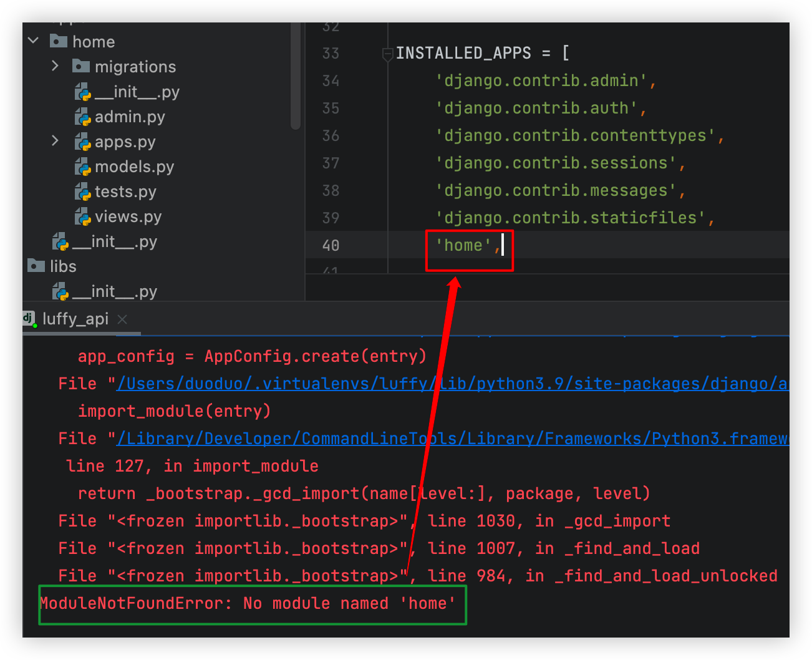
Task: Click the 'home' entry in INSTALLED_APPS
Action: pyautogui.click(x=463, y=246)
